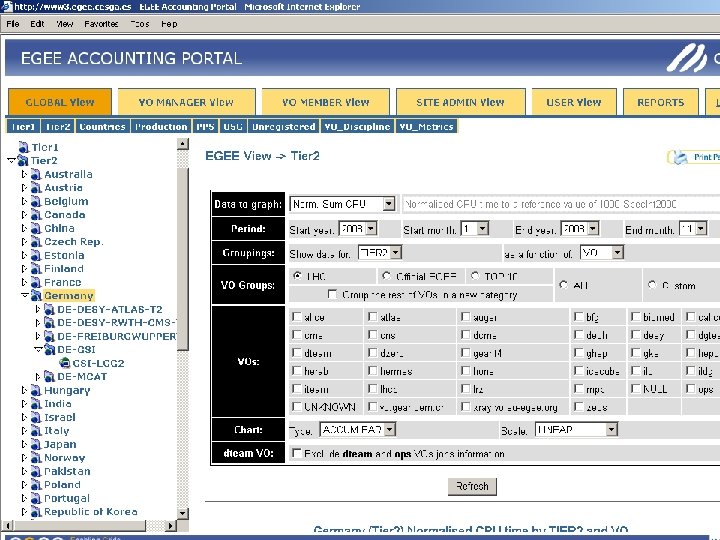The image size is (720, 540).
Task: Click the DE-MCAT site icon
Action: [49, 377]
